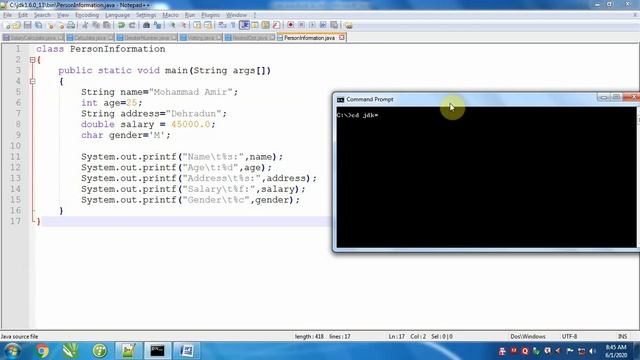Click Save Recorded Macro icon
640x360 pixels.
(334, 25)
